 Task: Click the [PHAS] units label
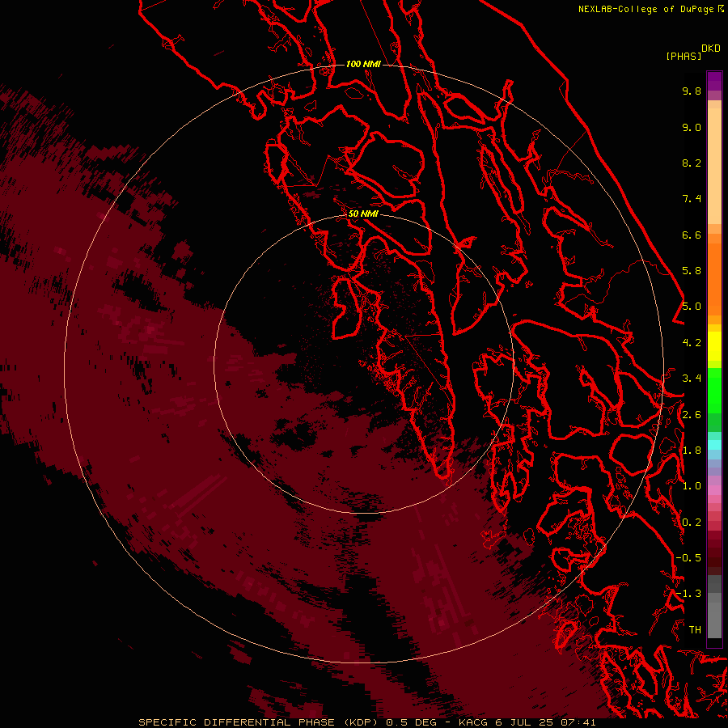pos(684,56)
